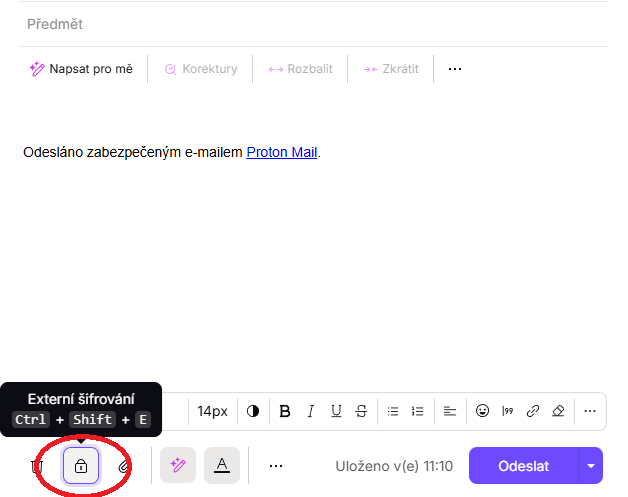Delete the draft with trash icon
The height and width of the screenshot is (497, 628).
pos(37,466)
